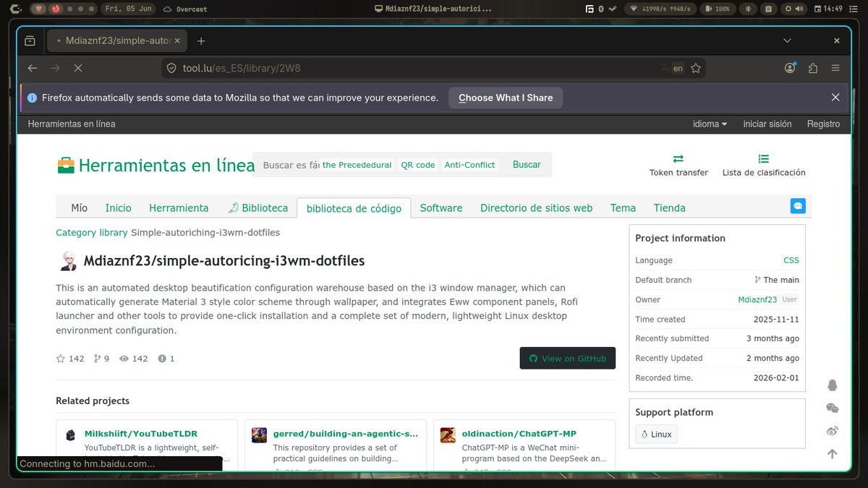Screen dimensions: 868x488
Task: Open the blue chat bubble icon
Action: pos(798,206)
